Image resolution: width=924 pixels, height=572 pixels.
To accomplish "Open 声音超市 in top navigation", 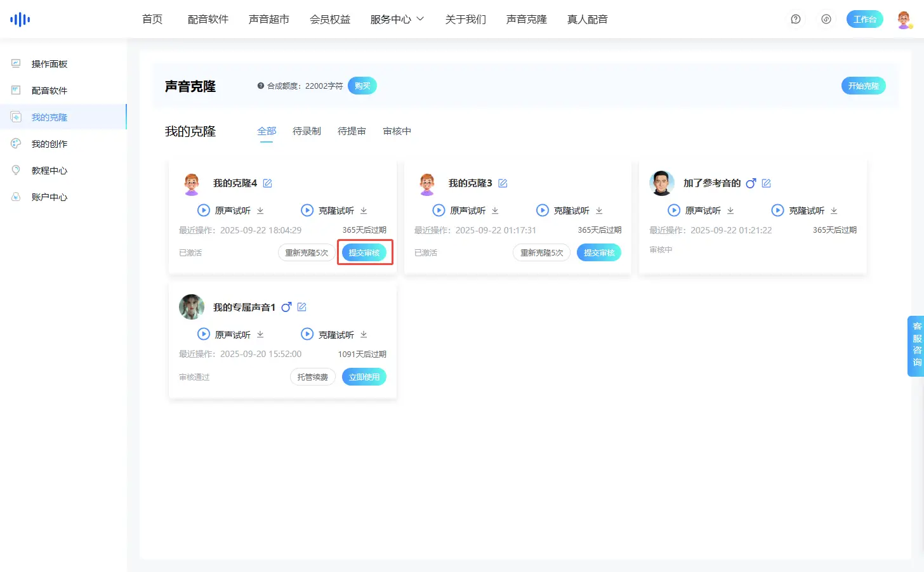I will (269, 19).
